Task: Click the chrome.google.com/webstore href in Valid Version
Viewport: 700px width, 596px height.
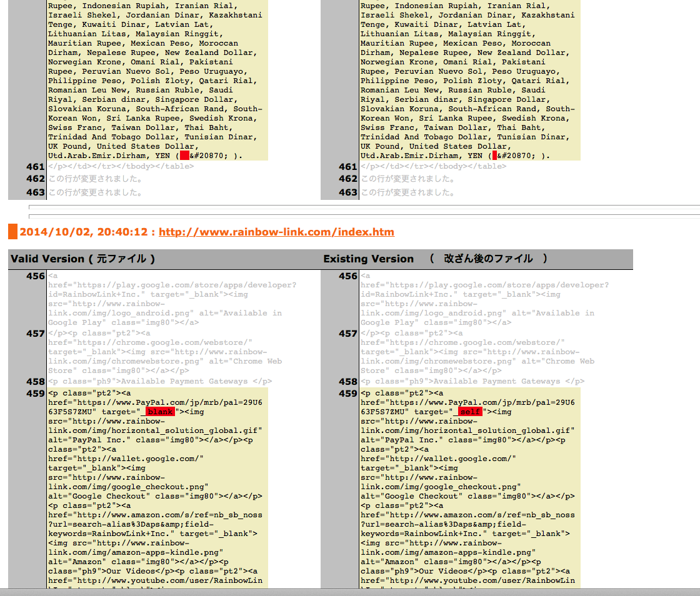Action: pos(150,342)
